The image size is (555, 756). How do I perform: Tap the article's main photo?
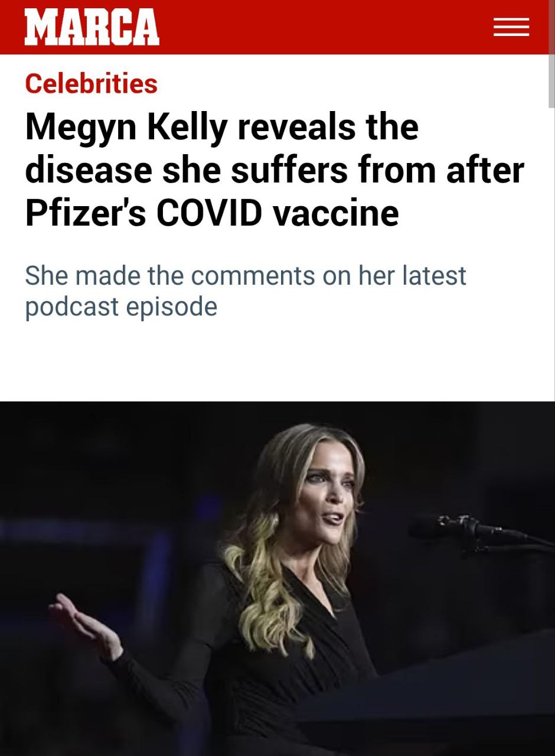(x=277, y=579)
